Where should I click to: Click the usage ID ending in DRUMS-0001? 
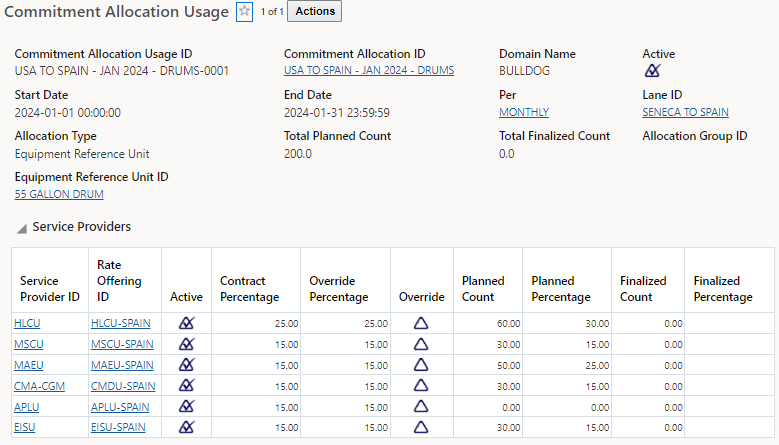pos(122,71)
